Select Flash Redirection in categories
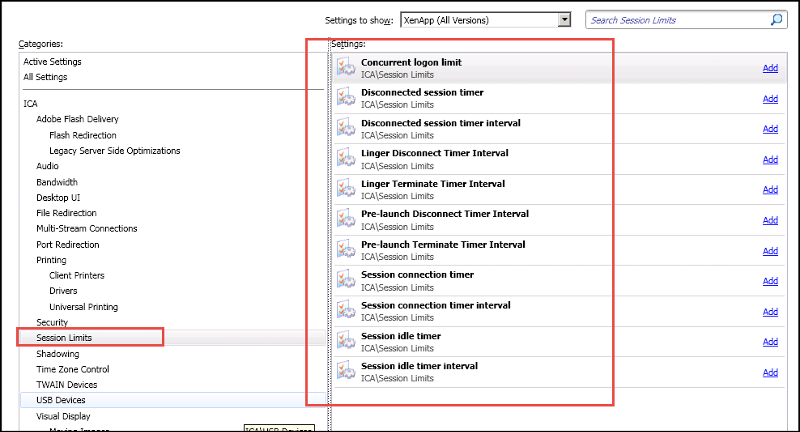Screen dimensions: 800x432 coord(83,135)
